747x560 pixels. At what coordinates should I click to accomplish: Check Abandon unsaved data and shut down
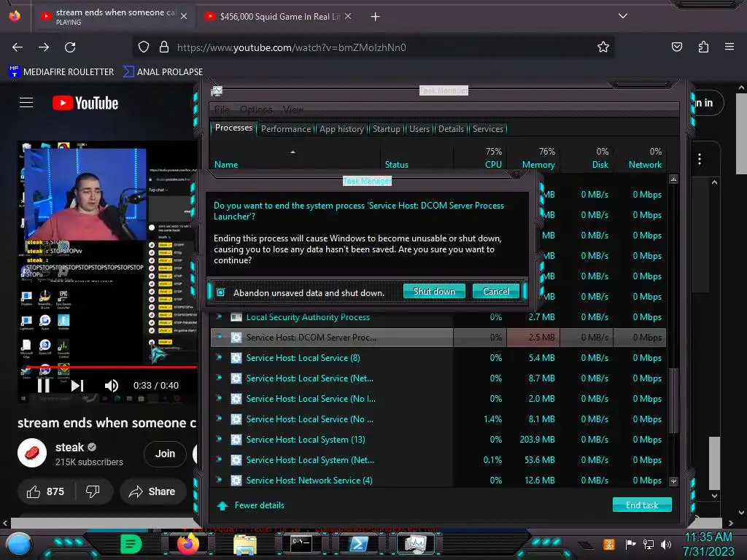point(221,292)
